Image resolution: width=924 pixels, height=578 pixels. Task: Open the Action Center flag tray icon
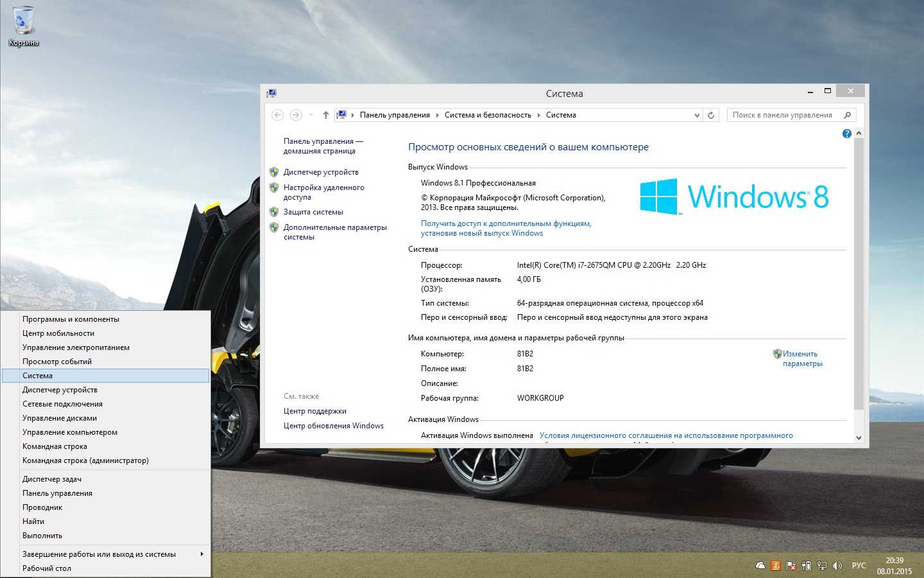pos(791,566)
